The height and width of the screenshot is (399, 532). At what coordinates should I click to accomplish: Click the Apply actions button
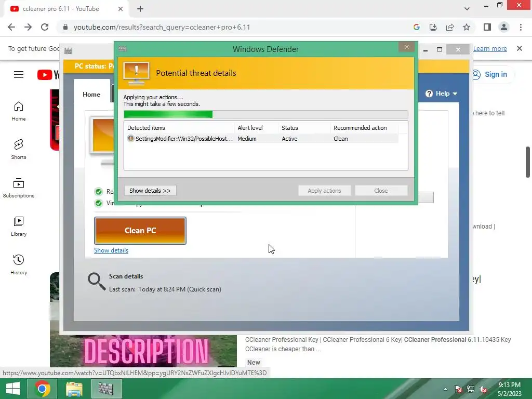click(324, 191)
